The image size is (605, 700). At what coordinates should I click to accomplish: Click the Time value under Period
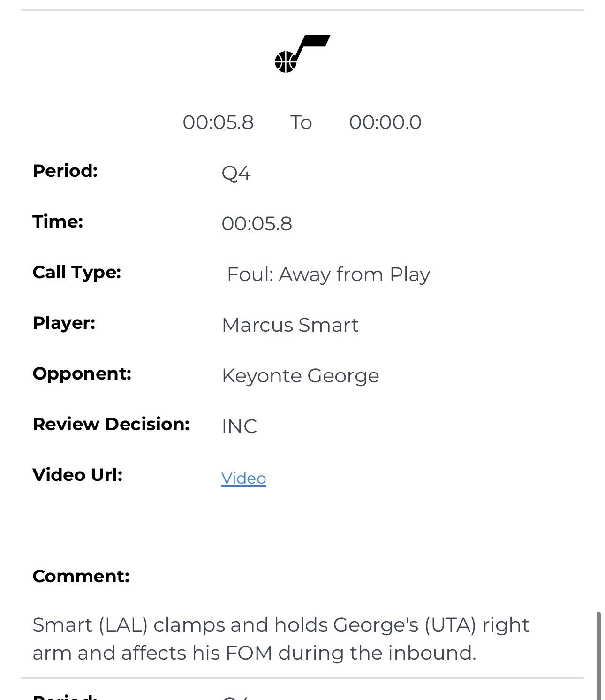257,224
